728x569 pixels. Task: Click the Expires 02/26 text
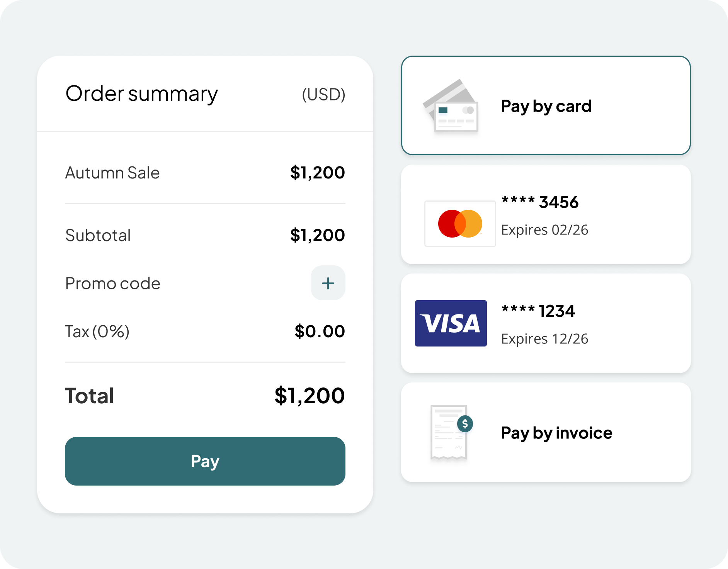tap(544, 230)
